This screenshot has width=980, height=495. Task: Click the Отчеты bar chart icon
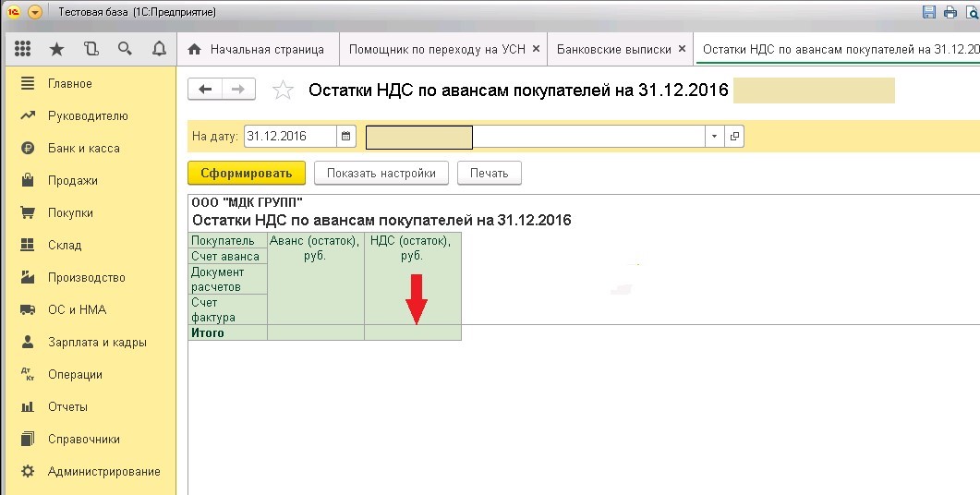click(x=28, y=407)
